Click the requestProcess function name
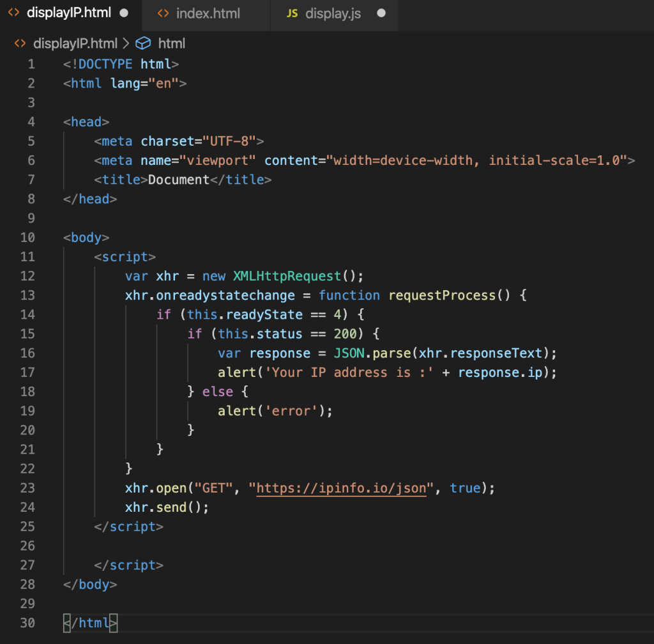Image resolution: width=654 pixels, height=644 pixels. pos(441,295)
